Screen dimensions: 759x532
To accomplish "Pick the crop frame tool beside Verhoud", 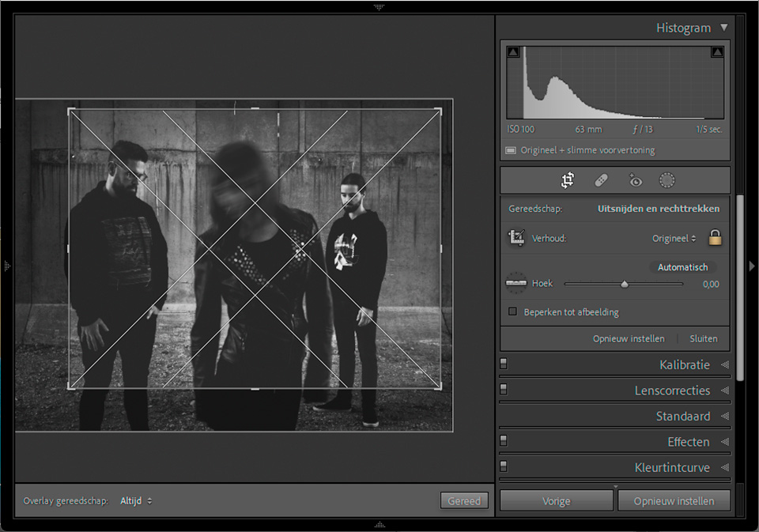I will tap(516, 238).
